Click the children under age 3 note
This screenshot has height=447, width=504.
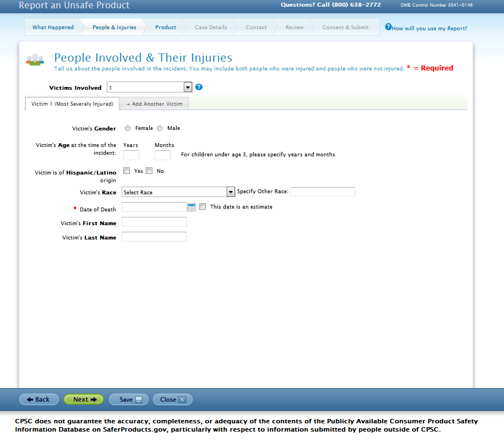tap(258, 155)
